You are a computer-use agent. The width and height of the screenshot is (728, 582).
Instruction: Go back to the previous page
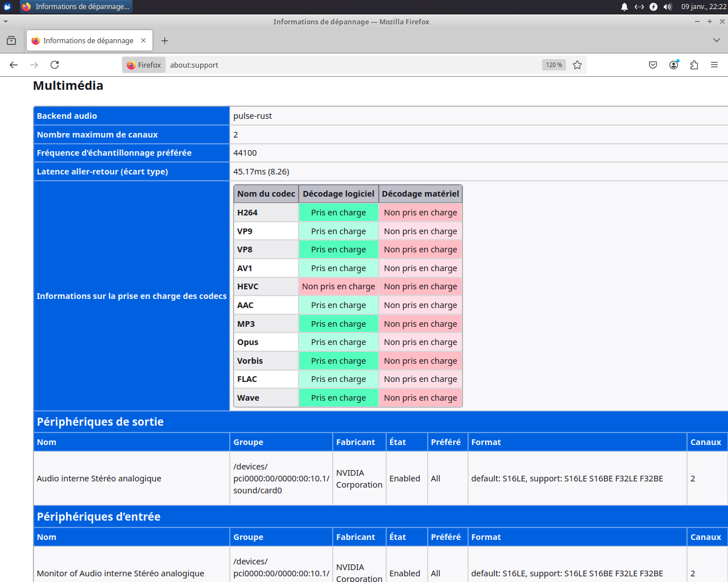(x=14, y=65)
